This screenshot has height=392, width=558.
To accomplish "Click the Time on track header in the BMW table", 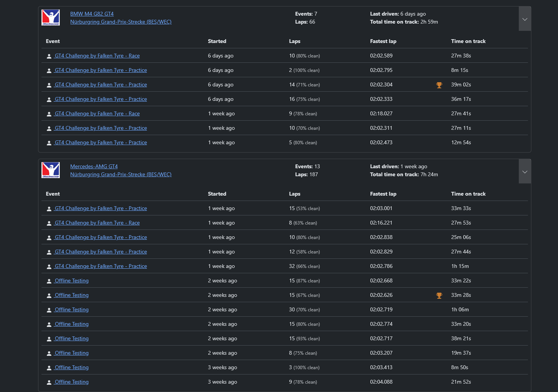I will point(469,41).
